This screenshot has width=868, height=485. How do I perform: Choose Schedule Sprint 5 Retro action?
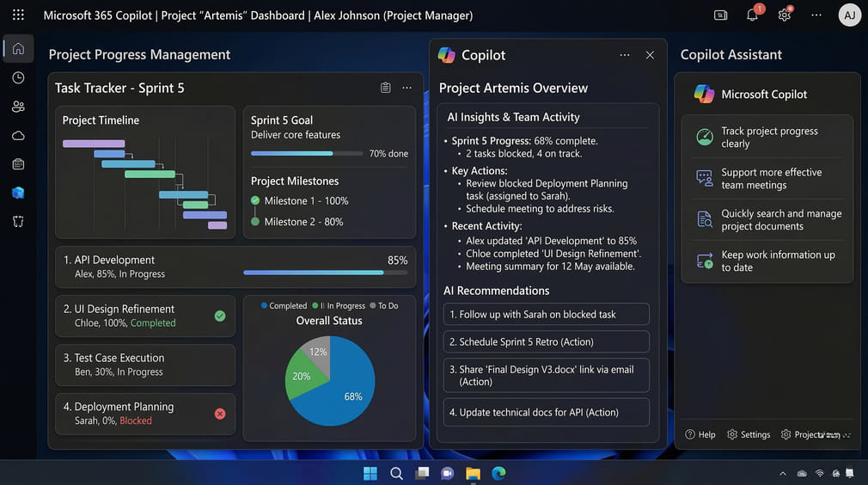pyautogui.click(x=547, y=341)
